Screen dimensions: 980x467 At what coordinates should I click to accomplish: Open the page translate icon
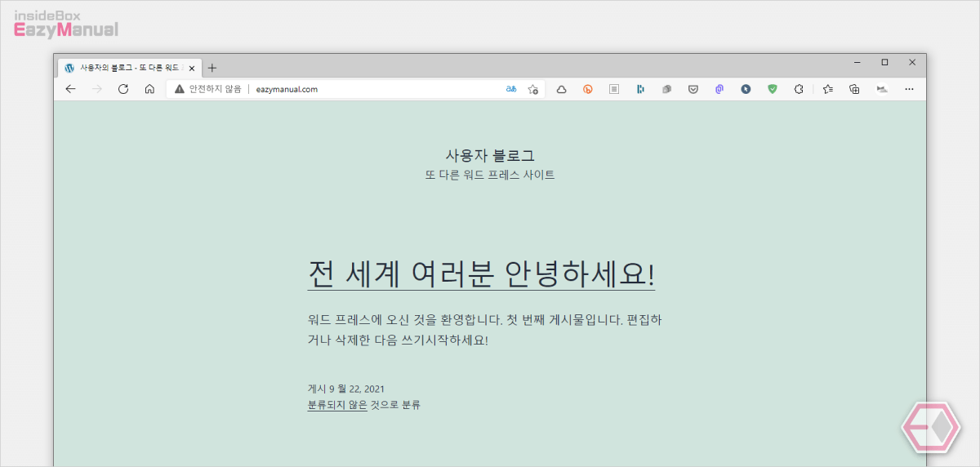[511, 89]
